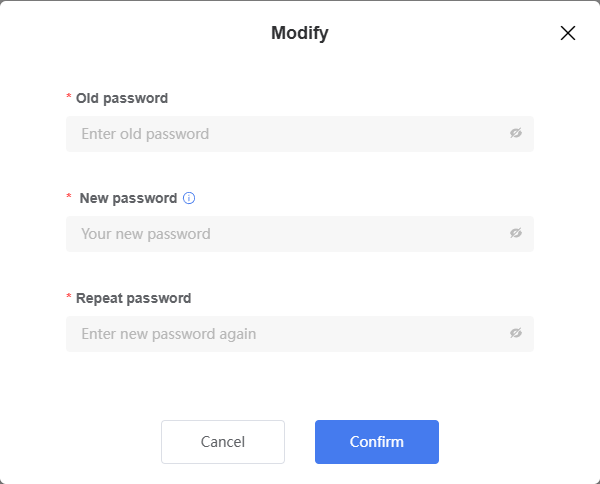Click the red asterisk beside Old password
This screenshot has width=600, height=484.
point(69,96)
